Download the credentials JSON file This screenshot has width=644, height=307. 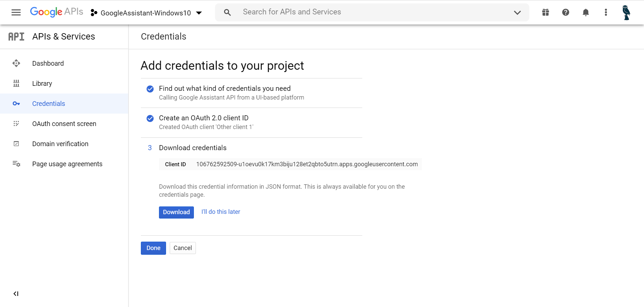tap(176, 212)
